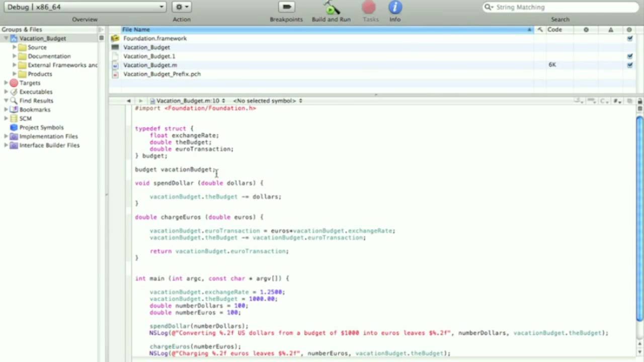Toggle target checkbox for Vacation_Budget.1
Viewport: 644px width, 362px height.
[x=629, y=56]
